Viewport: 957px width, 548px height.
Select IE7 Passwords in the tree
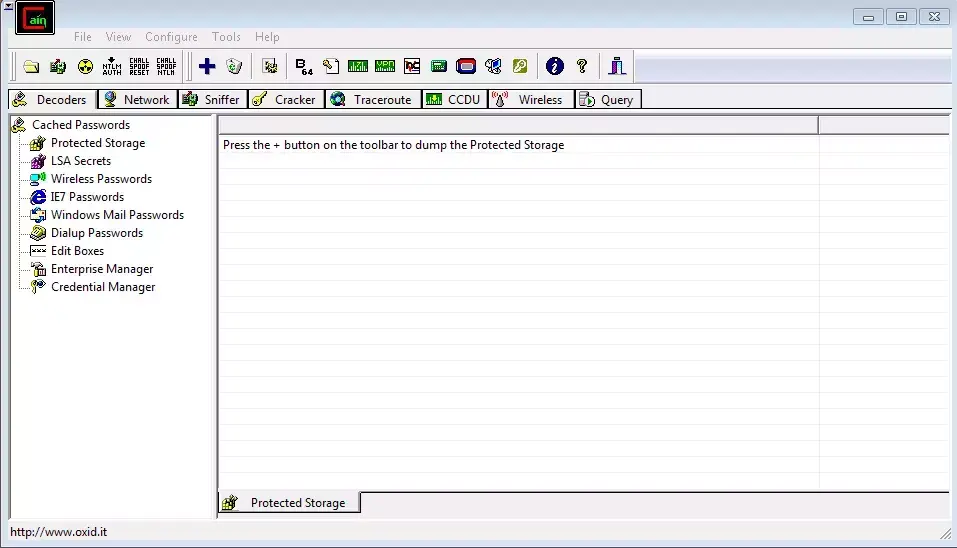coord(87,196)
